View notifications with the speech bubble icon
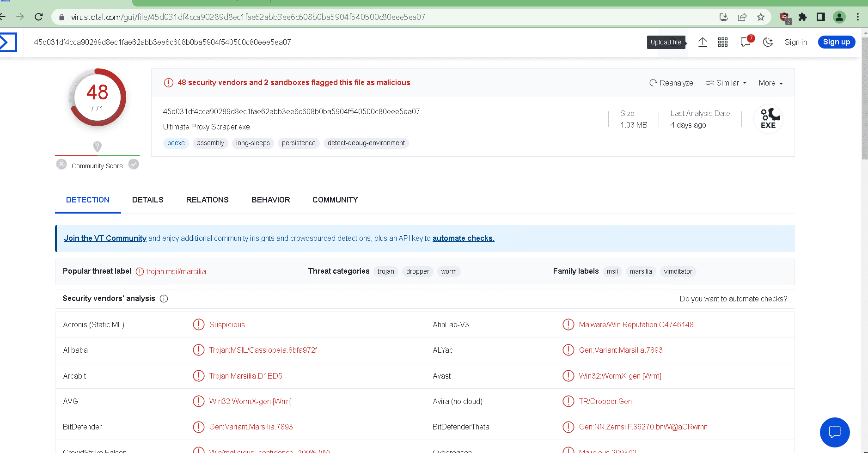 [745, 42]
